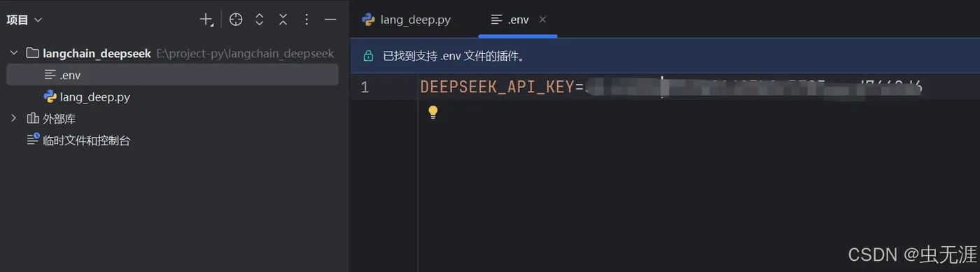Screen dimensions: 980x272
Task: Click line number 1 in the gutter
Action: [365, 87]
